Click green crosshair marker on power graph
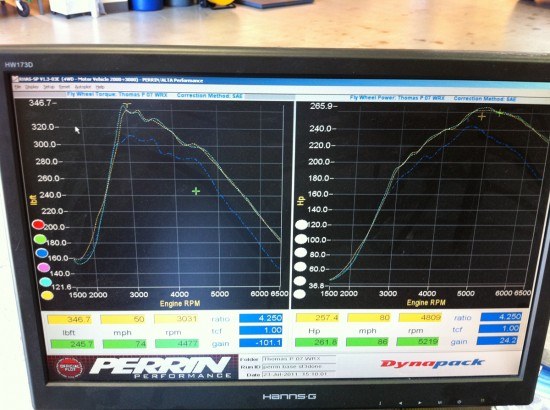This screenshot has width=550, height=410. [x=499, y=113]
